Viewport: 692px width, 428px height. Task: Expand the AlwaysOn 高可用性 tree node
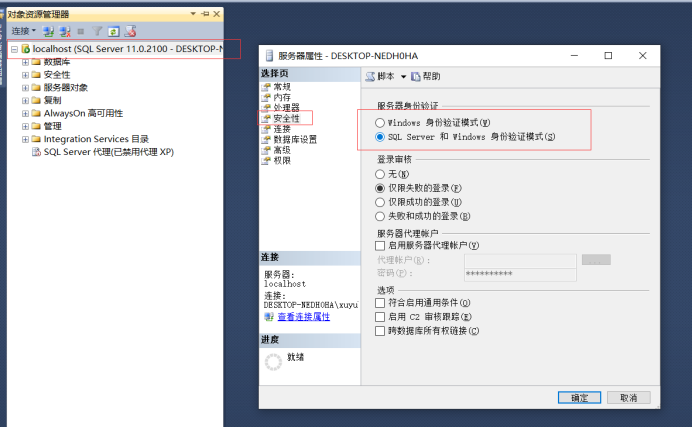[25, 113]
